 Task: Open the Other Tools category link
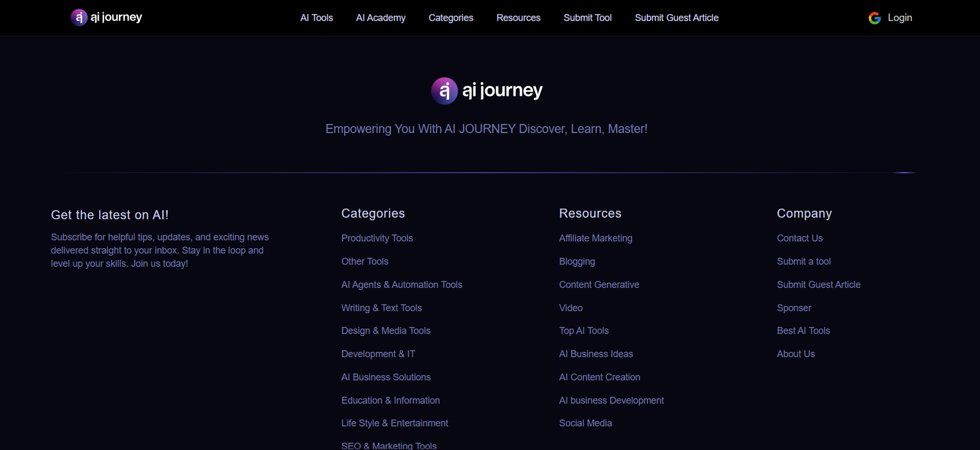[365, 261]
